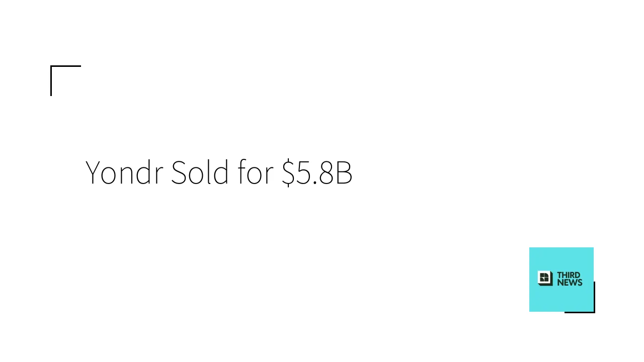644x362 pixels.
Task: Click the horizontal line of the top-left bracket
Action: [x=66, y=66]
